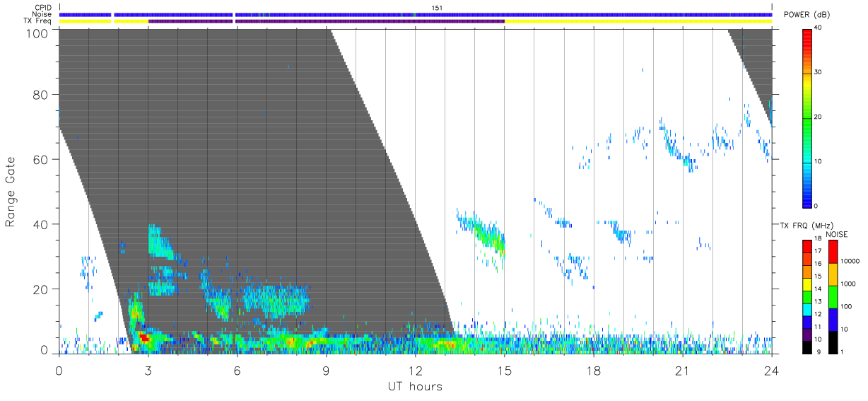The height and width of the screenshot is (401, 868).
Task: Click the red high-power echo near 3 UT
Action: (x=145, y=338)
